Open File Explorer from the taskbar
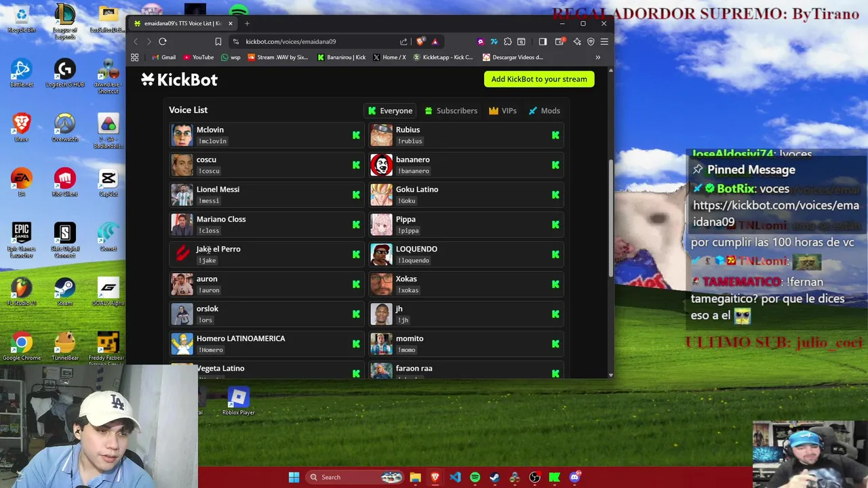The width and height of the screenshot is (868, 488). (x=415, y=477)
